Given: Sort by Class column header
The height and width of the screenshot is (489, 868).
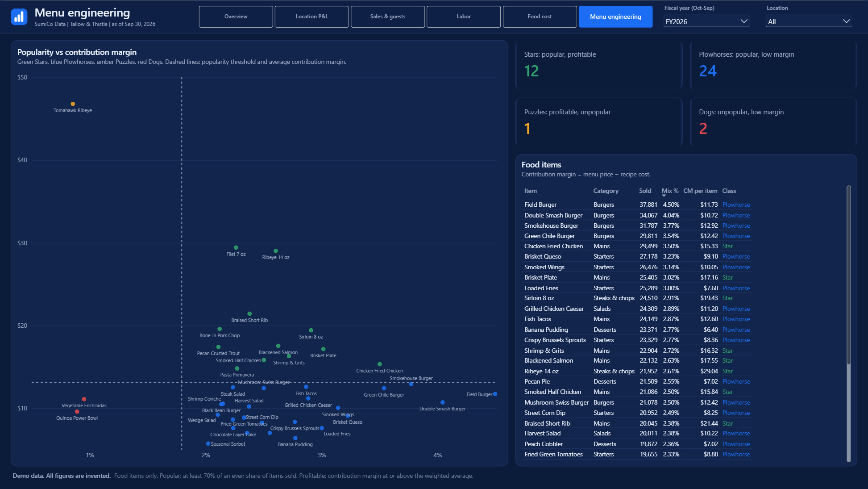Looking at the screenshot, I should [729, 191].
